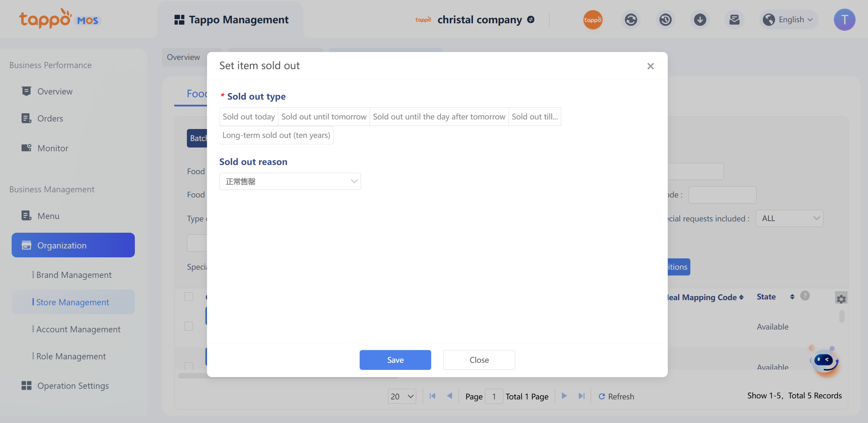Open the table settings gear icon
This screenshot has height=423, width=868.
point(841,299)
